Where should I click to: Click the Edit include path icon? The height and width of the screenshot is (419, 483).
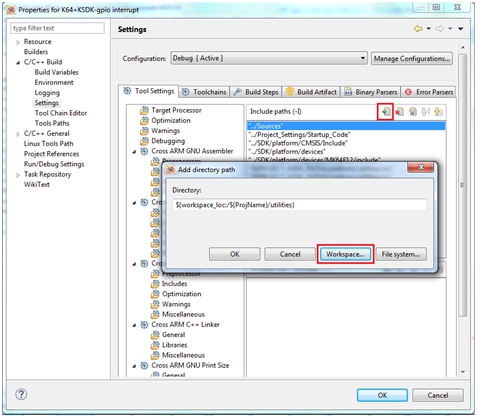pos(413,112)
